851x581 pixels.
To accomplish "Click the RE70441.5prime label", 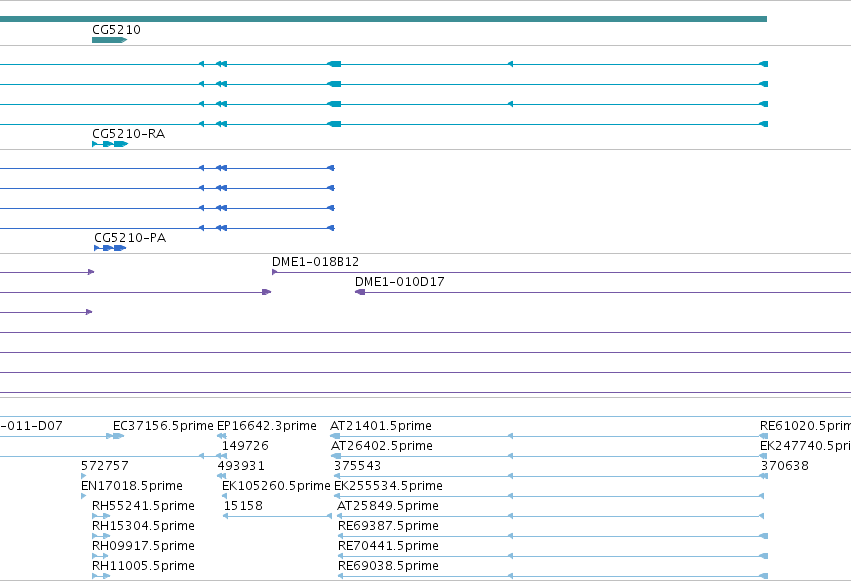I will coord(389,546).
